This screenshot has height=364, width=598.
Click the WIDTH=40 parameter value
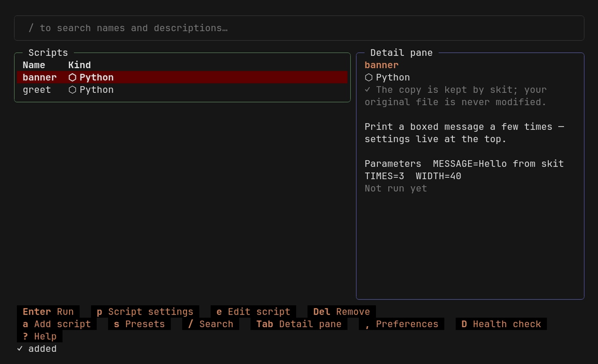pos(439,176)
